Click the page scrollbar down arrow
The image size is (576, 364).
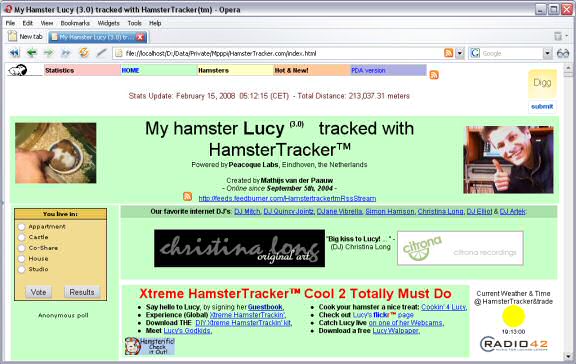[569, 355]
